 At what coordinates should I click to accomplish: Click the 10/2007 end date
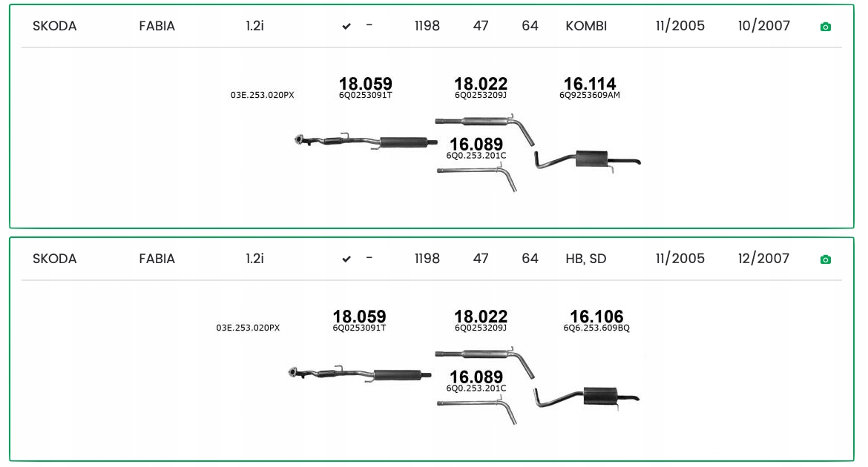[x=764, y=26]
